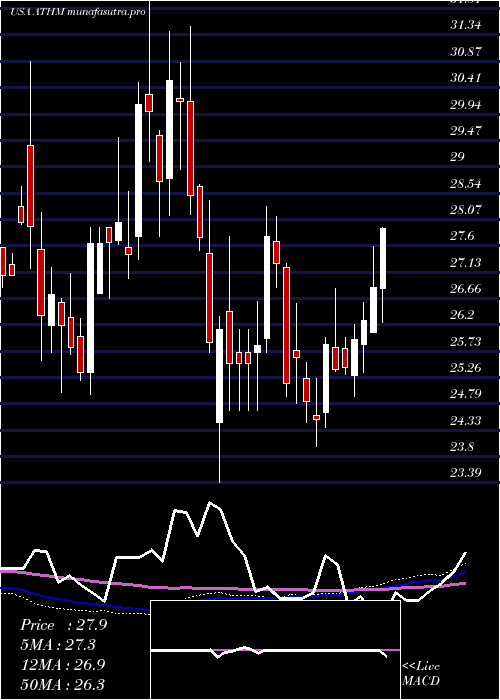
Task: Select the 30.87 price axis label
Action: pos(466,51)
